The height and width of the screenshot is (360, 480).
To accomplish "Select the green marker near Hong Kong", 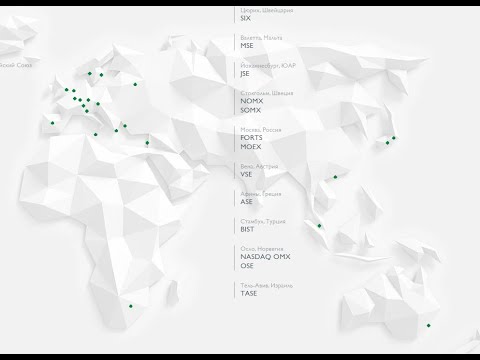I will [x=335, y=177].
